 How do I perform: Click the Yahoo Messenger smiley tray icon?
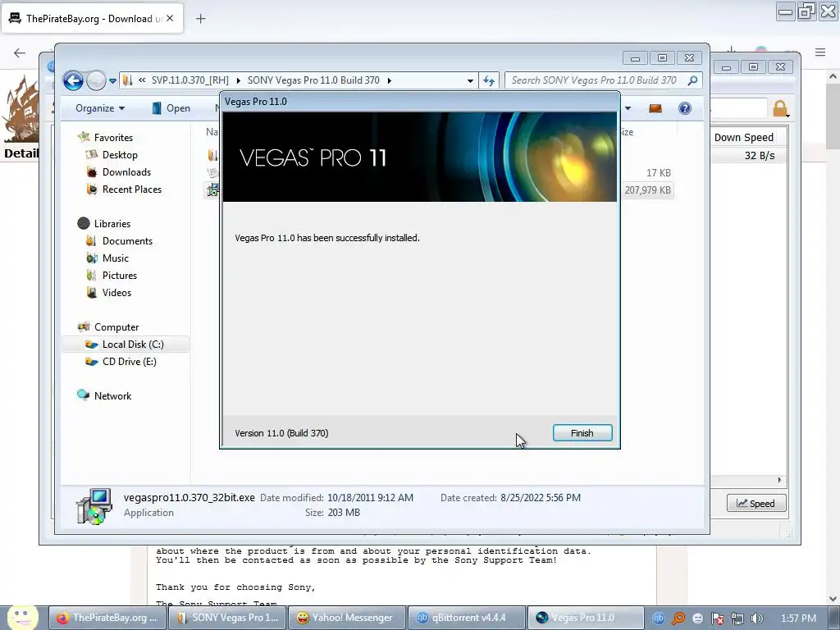[697, 619]
